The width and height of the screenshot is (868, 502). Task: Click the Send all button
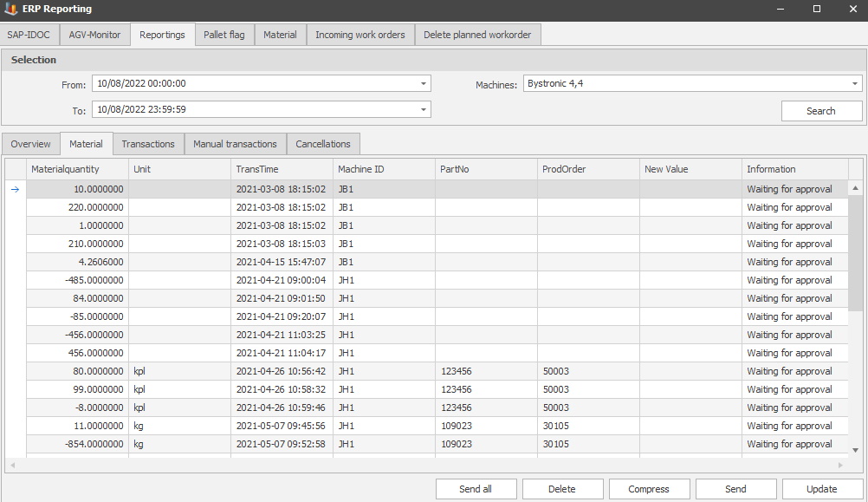476,489
